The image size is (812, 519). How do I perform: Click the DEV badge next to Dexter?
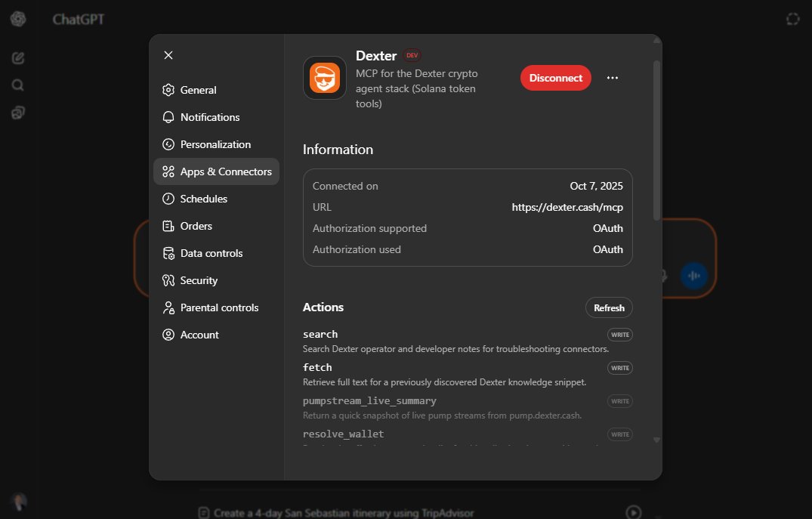[x=412, y=55]
